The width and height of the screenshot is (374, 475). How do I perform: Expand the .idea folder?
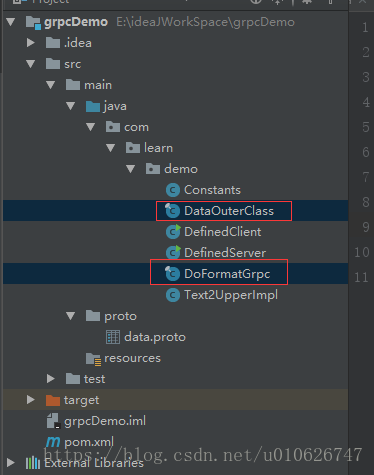[31, 43]
